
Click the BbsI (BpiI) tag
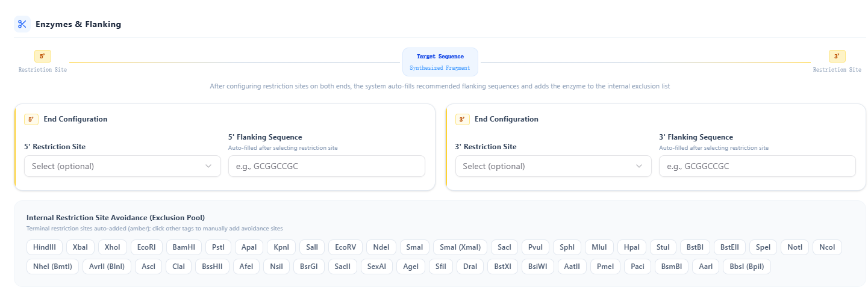(x=746, y=267)
